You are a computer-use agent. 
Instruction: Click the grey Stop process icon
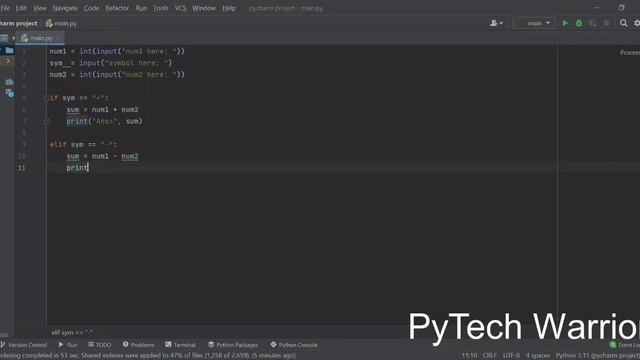pos(607,23)
